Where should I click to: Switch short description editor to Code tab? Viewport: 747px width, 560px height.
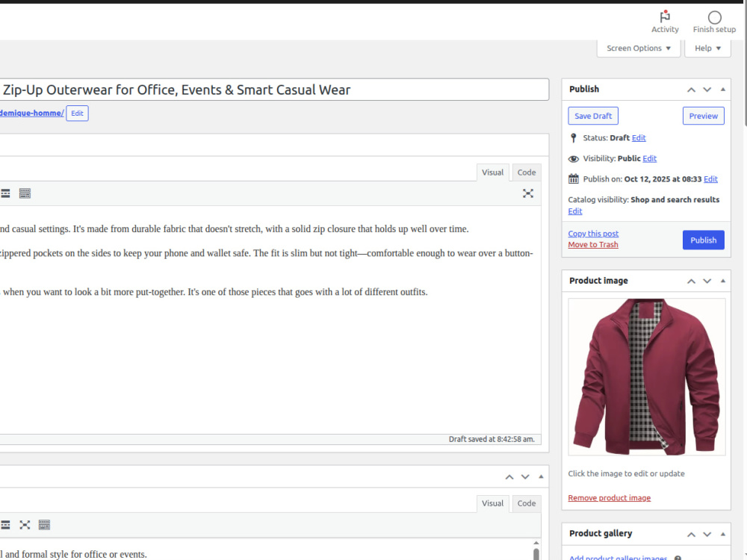click(527, 503)
